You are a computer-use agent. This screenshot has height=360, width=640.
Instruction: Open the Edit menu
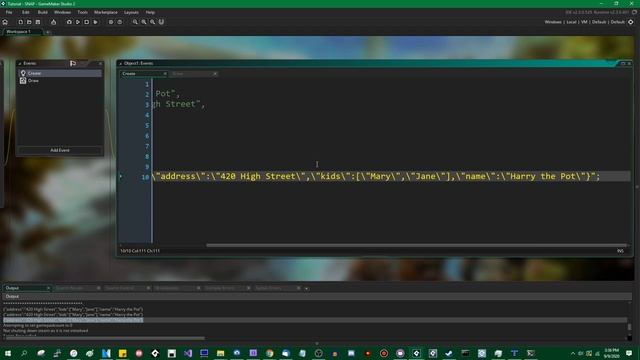pos(26,12)
